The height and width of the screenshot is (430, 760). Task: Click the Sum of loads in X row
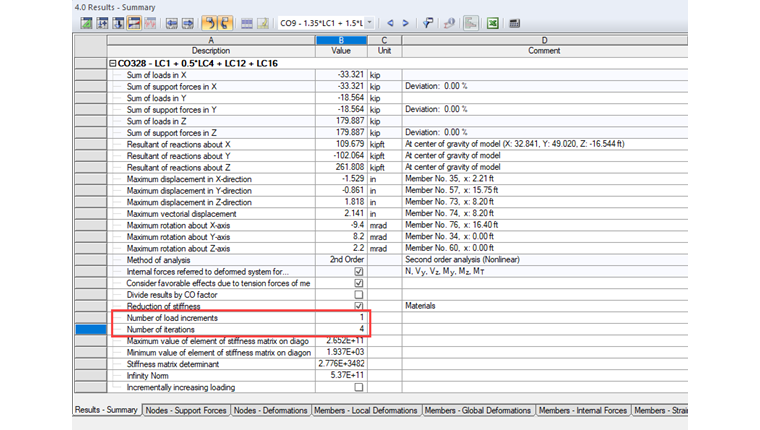point(397,75)
